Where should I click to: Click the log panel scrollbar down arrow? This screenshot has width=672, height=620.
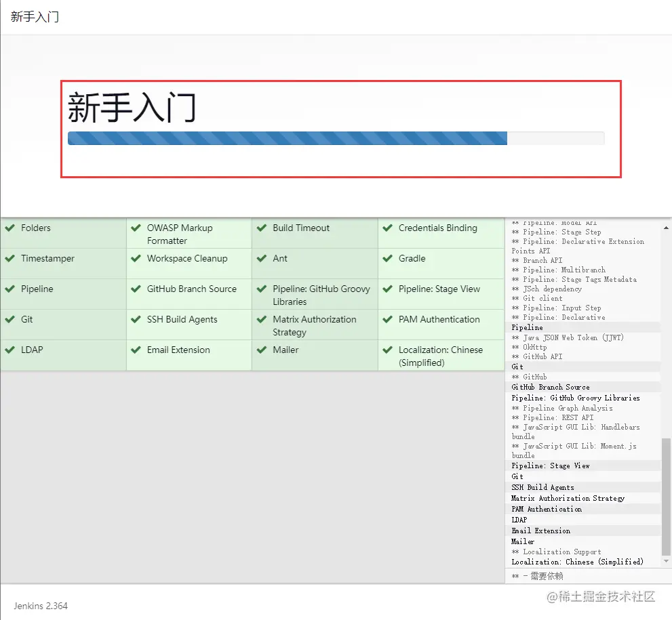click(666, 561)
